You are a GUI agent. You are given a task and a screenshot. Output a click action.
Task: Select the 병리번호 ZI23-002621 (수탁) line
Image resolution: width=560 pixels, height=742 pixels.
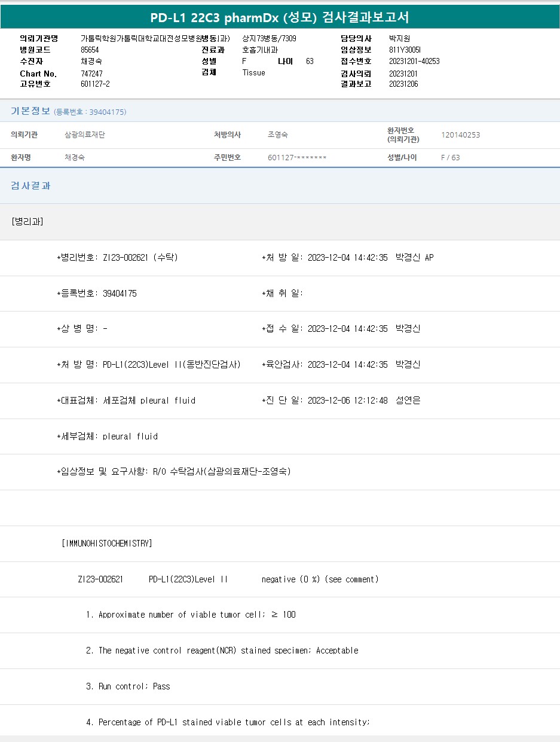coord(117,258)
